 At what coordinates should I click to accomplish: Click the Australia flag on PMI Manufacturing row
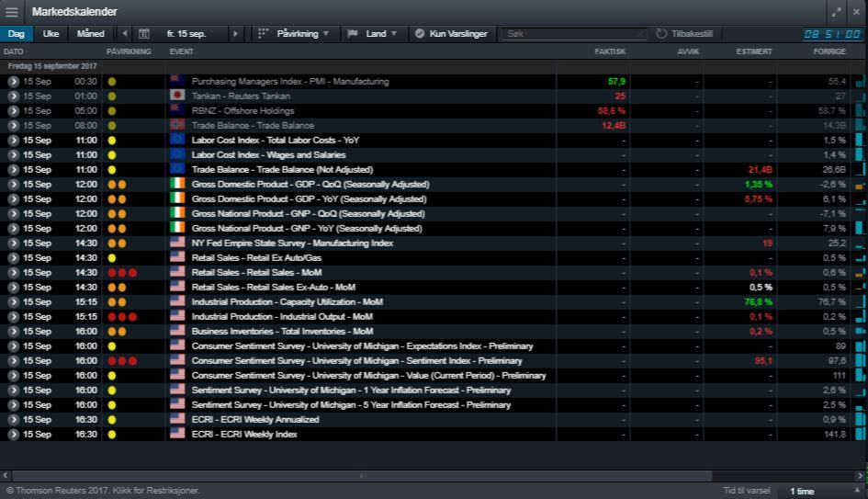[x=177, y=81]
